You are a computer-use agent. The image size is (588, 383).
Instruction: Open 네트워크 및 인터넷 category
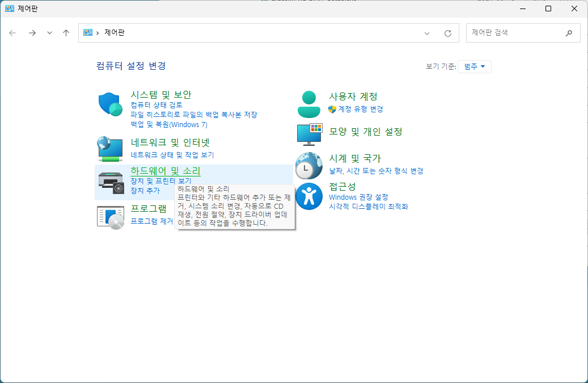170,142
